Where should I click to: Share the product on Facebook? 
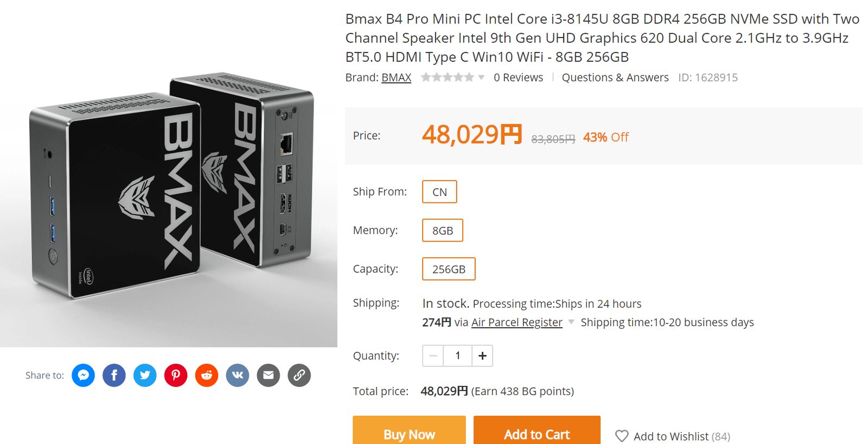click(114, 375)
